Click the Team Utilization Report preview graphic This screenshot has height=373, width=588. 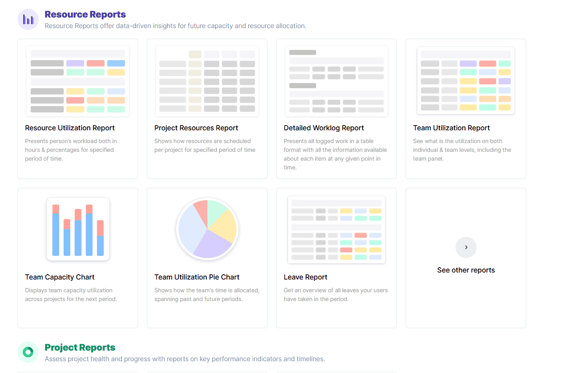[466, 79]
